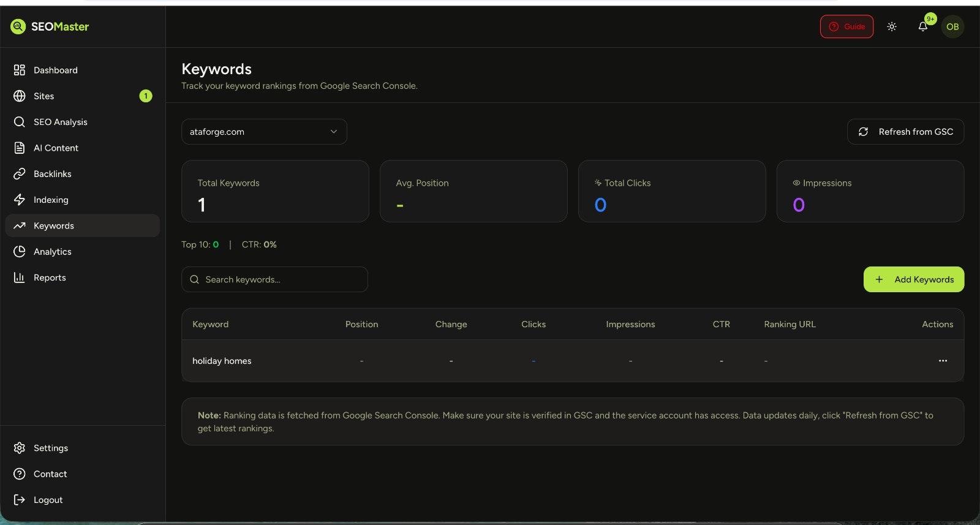Click the Sites globe icon
This screenshot has height=525, width=980.
pos(20,96)
